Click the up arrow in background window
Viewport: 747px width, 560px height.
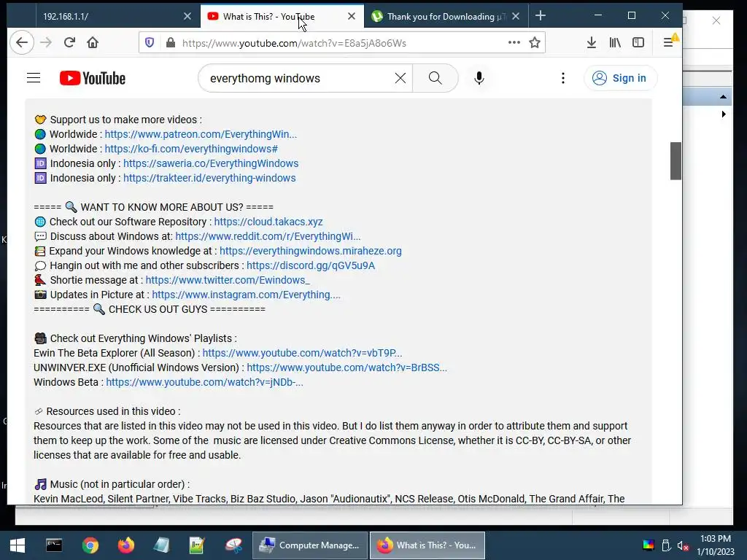point(723,97)
